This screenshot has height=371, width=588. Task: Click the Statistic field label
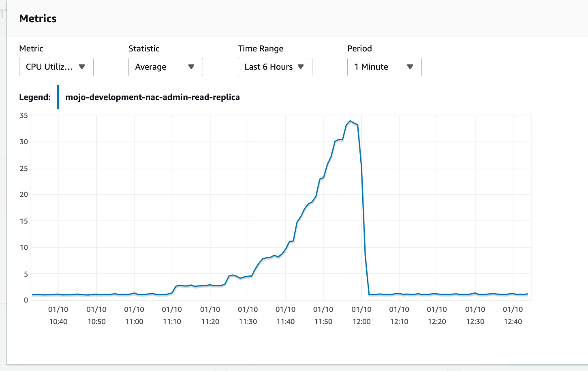point(144,49)
